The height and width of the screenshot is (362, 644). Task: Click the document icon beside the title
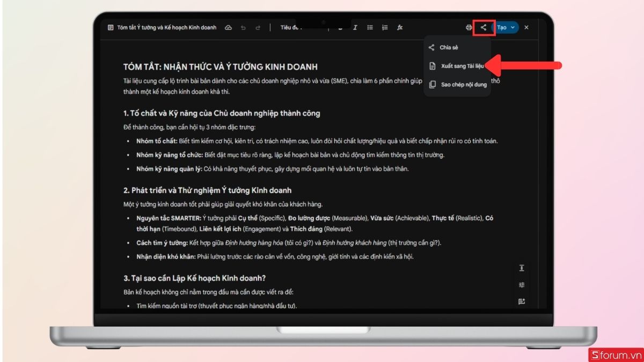111,27
